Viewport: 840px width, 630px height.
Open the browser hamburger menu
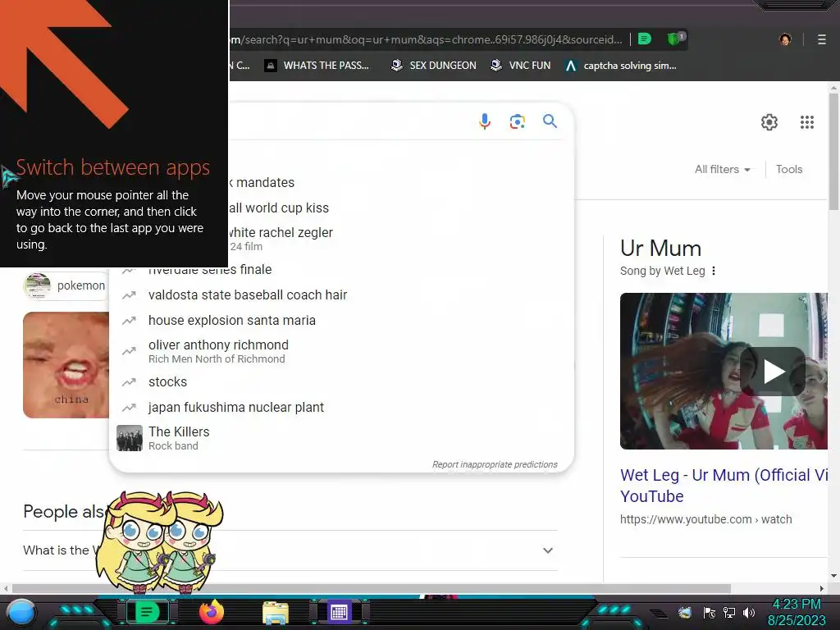[821, 39]
